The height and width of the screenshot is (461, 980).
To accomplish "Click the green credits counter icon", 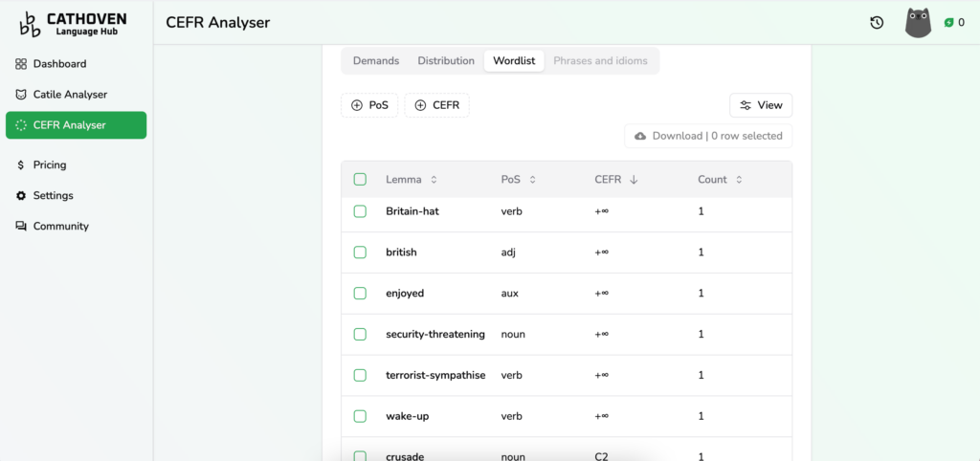I will [x=948, y=23].
